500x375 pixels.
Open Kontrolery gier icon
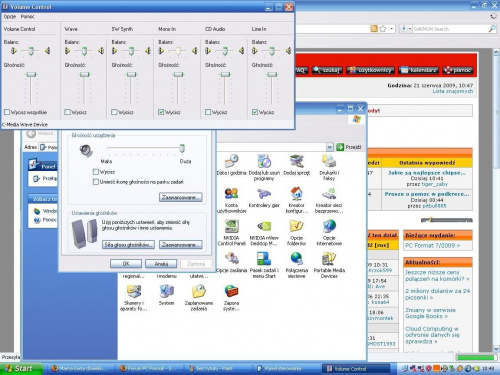coord(264,194)
